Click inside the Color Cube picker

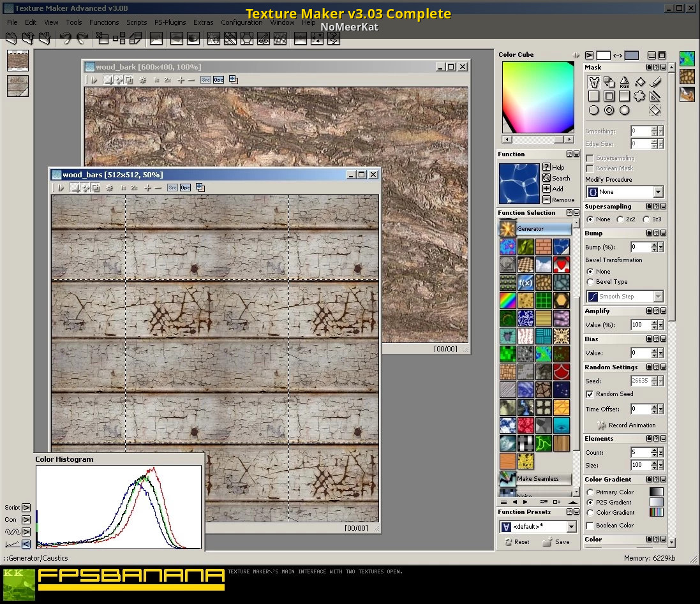(x=537, y=97)
